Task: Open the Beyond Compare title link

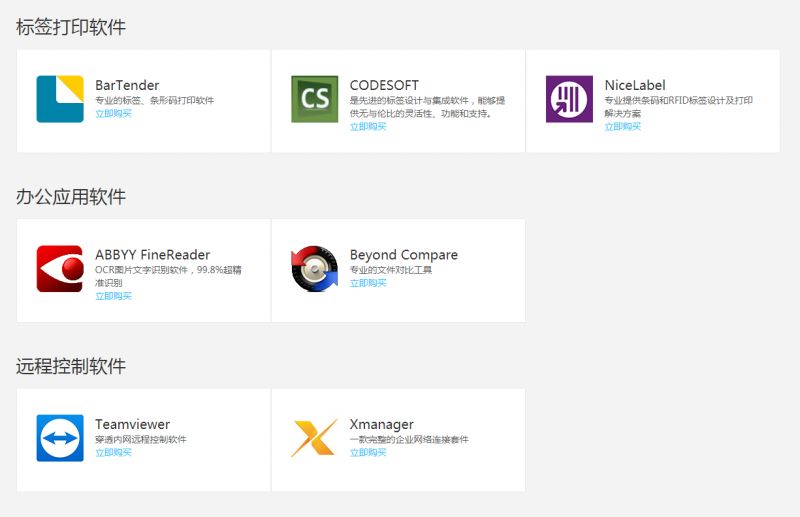Action: click(x=404, y=255)
